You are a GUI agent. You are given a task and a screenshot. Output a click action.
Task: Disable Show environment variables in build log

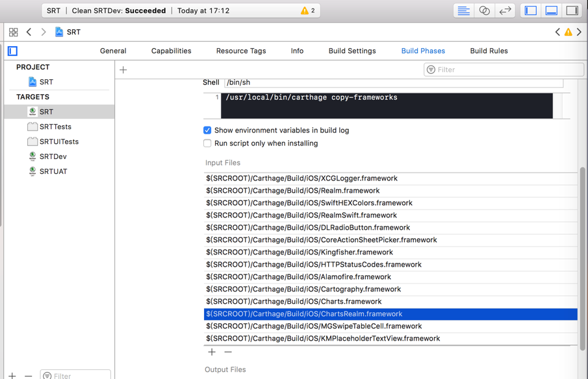pos(207,130)
